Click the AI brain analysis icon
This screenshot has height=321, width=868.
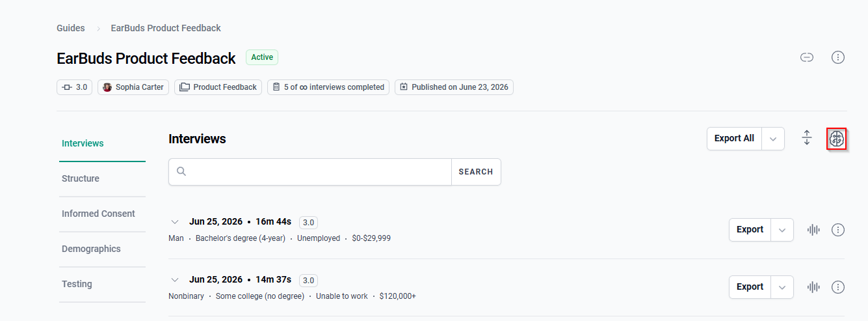click(x=837, y=139)
